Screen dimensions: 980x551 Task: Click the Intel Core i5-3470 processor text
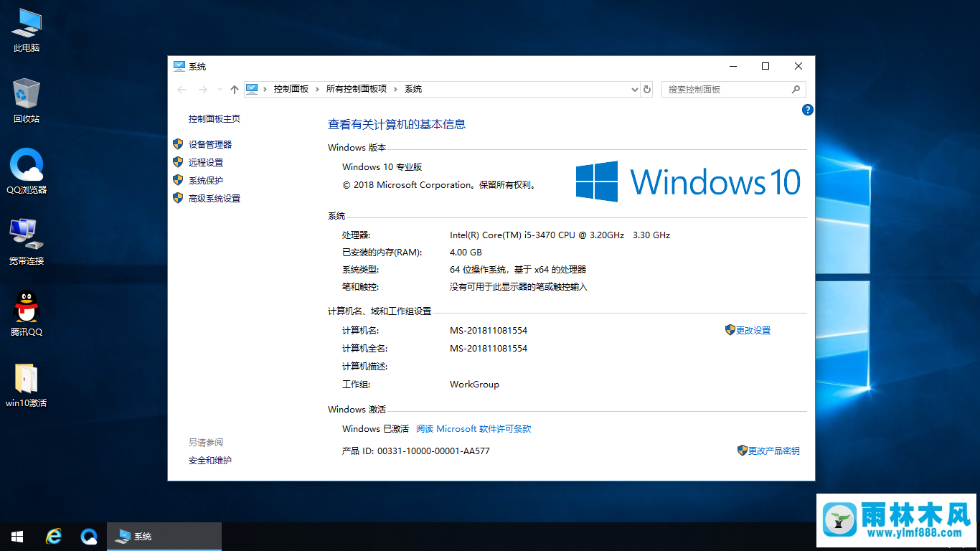[560, 235]
